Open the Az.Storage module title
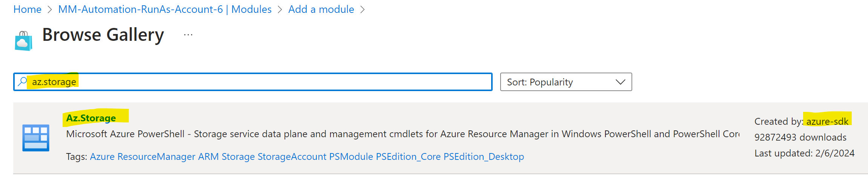 91,118
